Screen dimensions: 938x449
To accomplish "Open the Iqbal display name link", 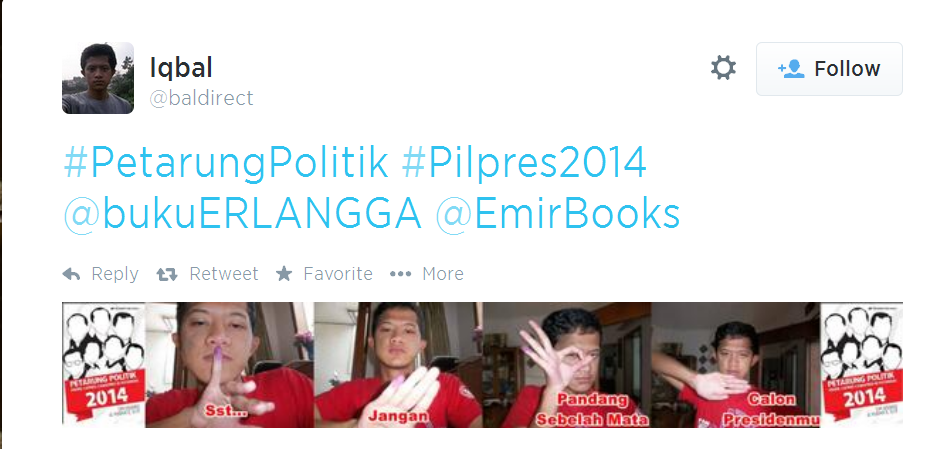I will [x=181, y=68].
